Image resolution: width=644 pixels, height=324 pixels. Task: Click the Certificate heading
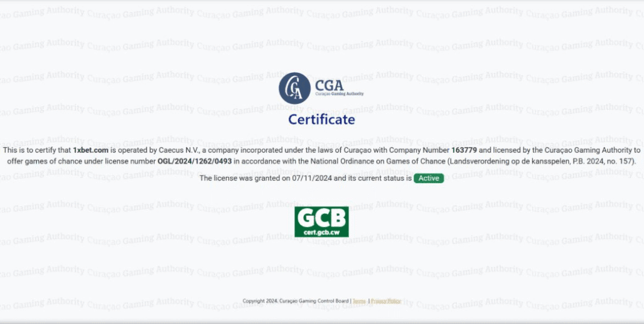tap(321, 120)
